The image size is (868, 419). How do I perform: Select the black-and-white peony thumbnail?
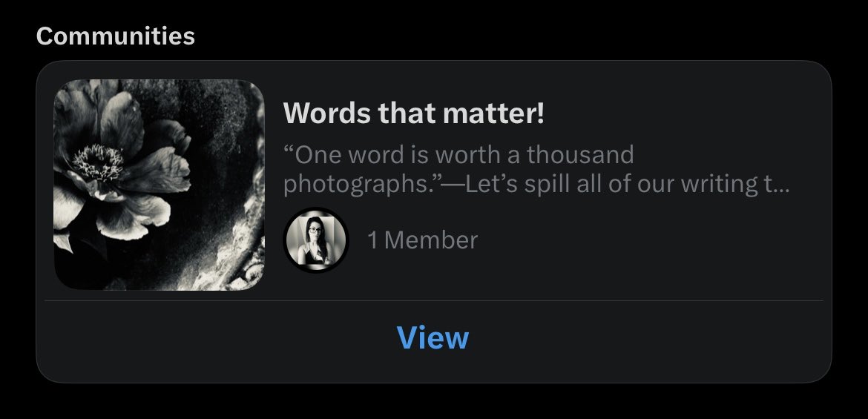160,185
